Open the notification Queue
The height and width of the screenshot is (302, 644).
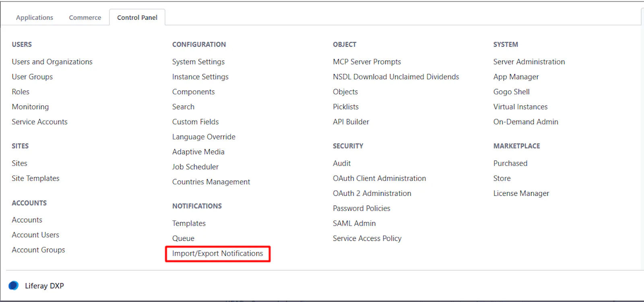(183, 238)
